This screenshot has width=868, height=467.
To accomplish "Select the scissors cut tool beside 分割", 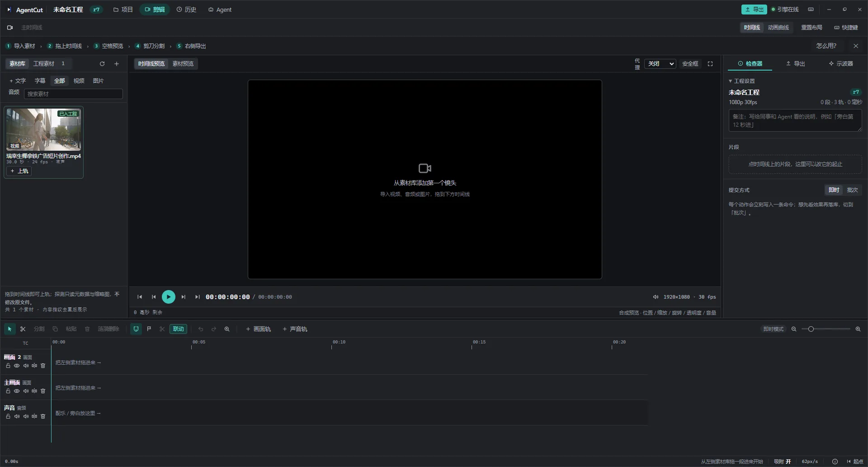I will click(23, 329).
